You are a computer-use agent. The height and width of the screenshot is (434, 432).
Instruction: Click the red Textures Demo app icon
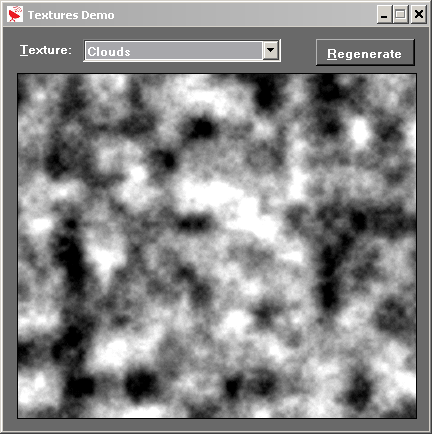pyautogui.click(x=15, y=14)
